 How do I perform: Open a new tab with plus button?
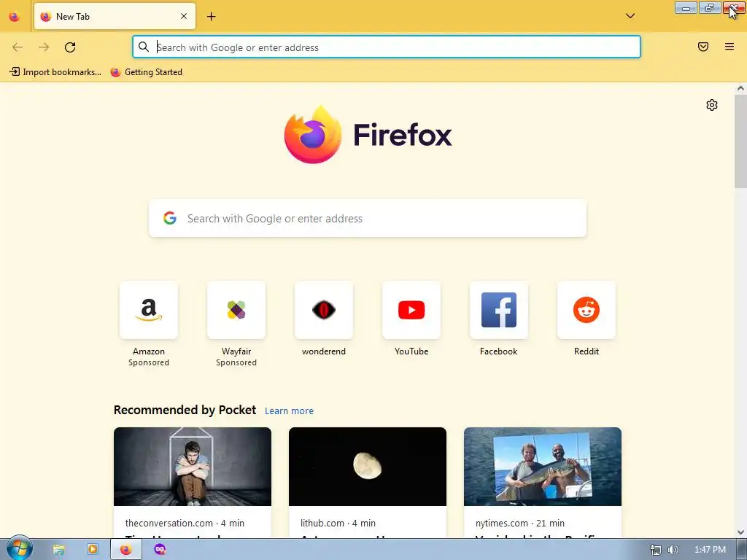[211, 17]
